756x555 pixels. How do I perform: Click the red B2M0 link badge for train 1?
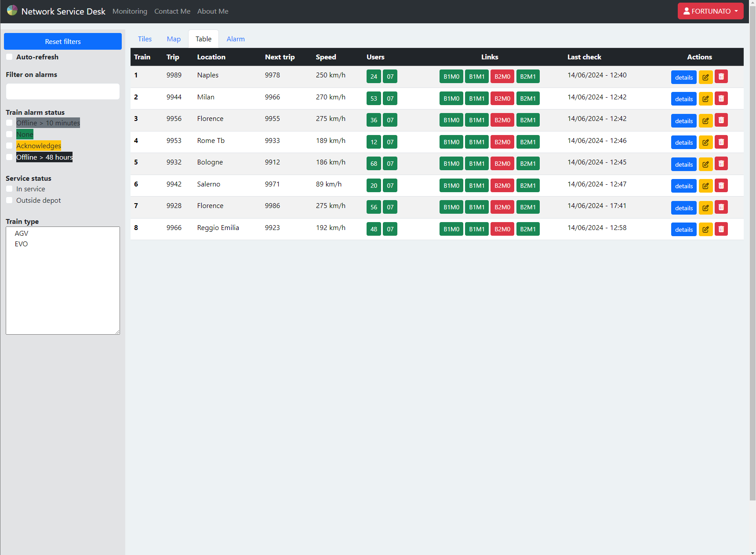tap(502, 77)
